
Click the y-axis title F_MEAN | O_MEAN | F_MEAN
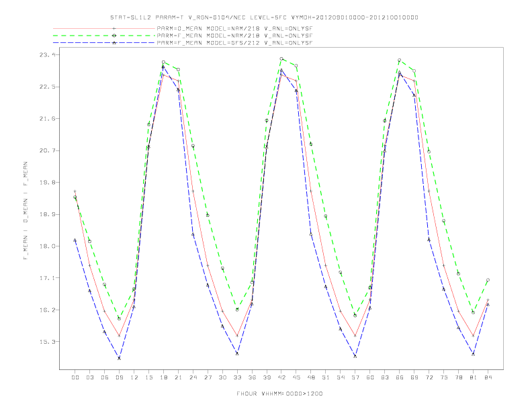pos(25,211)
